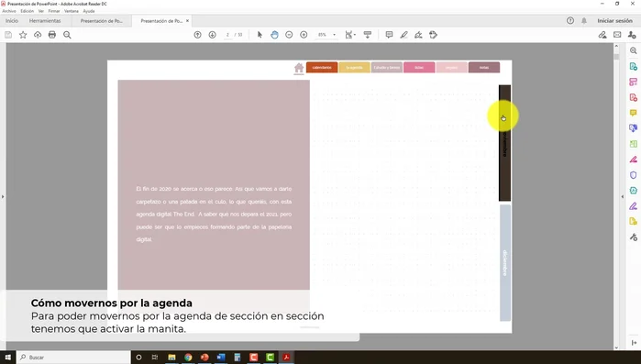This screenshot has height=364, width=641.
Task: Click the search tools magnifier in right panel
Action: 634,50
